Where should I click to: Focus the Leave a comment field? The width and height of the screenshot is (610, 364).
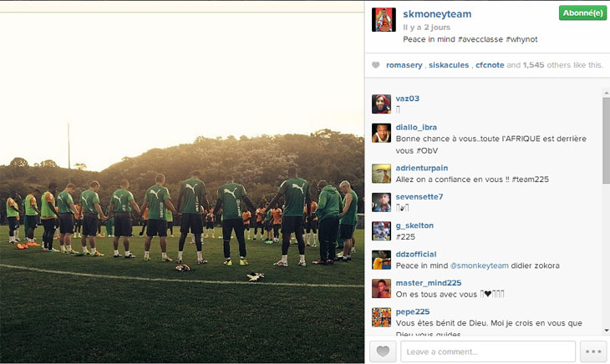click(x=488, y=351)
